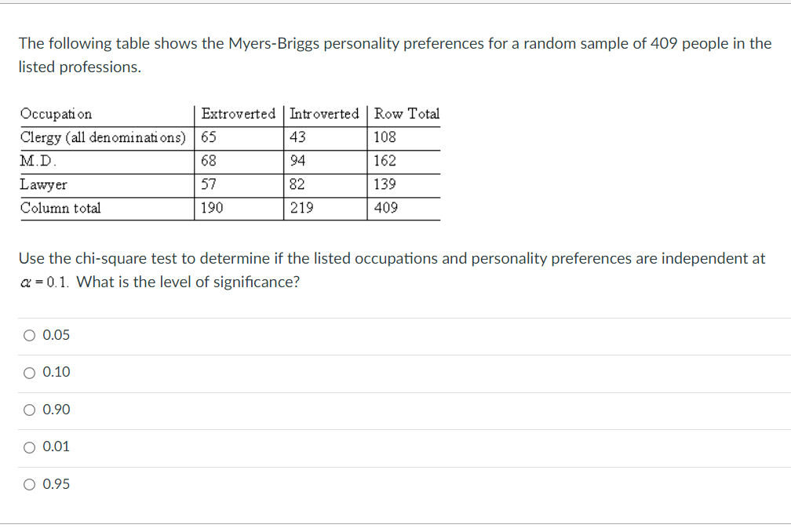Click the 0.10 label text
791x532 pixels.
click(56, 372)
